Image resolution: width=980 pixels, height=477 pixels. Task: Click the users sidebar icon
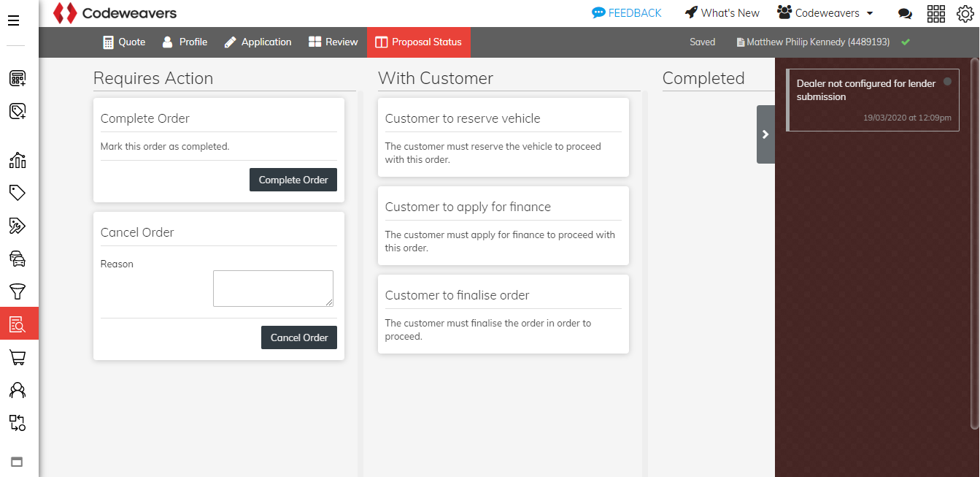[18, 390]
